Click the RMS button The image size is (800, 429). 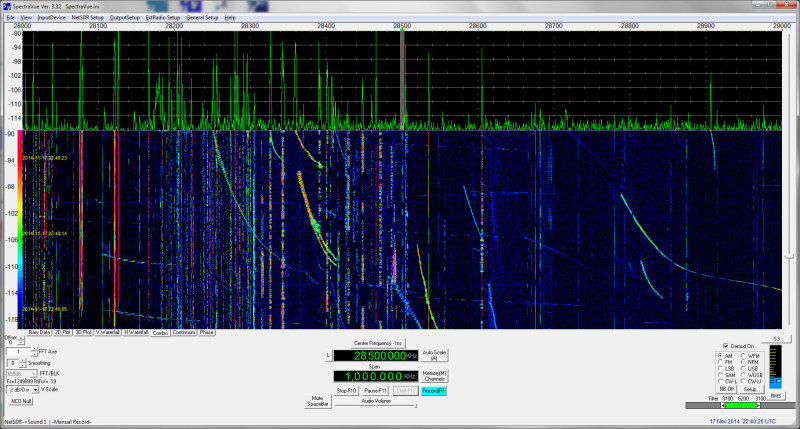(776, 396)
